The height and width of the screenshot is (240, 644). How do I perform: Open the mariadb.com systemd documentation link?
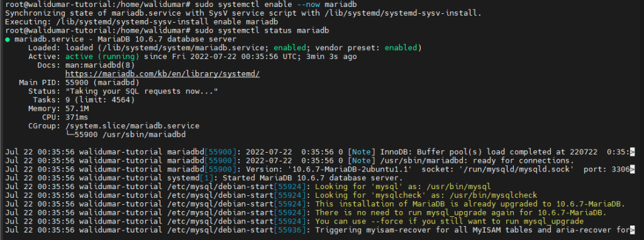163,74
